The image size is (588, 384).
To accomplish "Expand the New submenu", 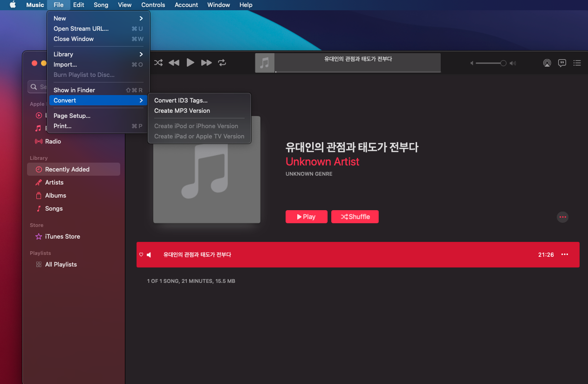I will (98, 18).
